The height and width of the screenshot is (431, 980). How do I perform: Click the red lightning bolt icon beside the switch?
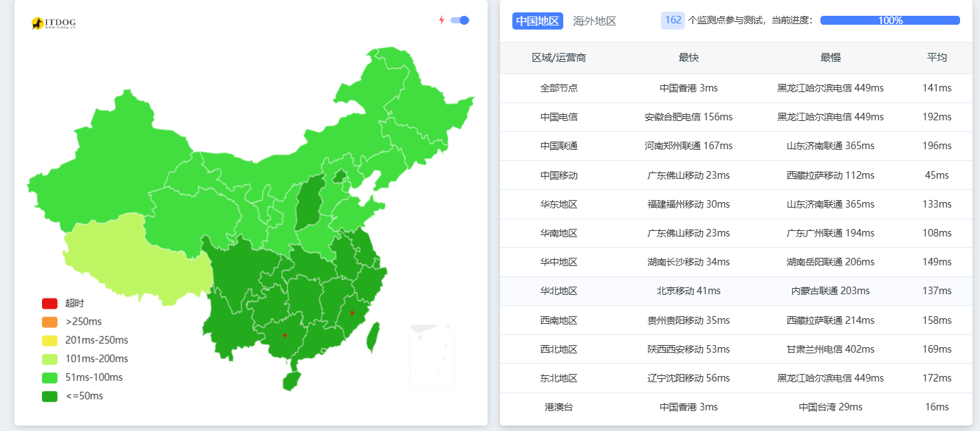(x=442, y=20)
